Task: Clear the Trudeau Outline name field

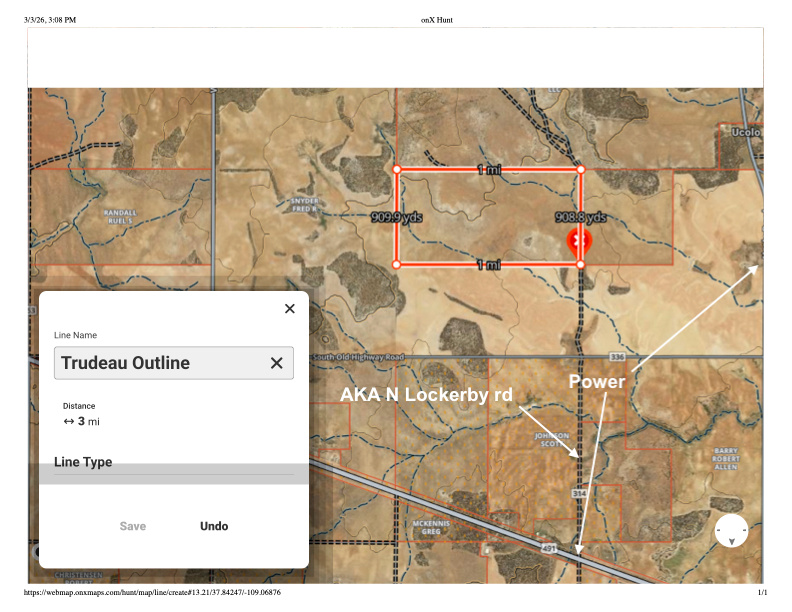Action: pyautogui.click(x=277, y=363)
